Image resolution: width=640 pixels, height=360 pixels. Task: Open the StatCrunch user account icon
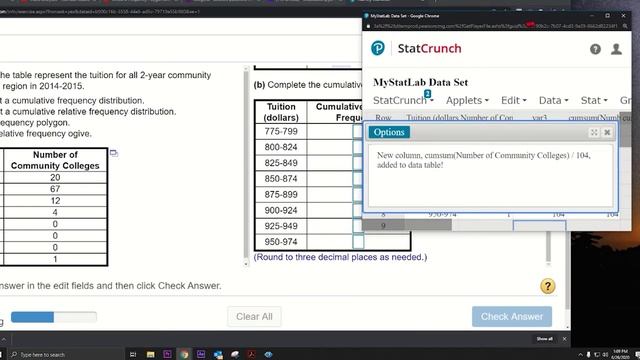click(616, 49)
